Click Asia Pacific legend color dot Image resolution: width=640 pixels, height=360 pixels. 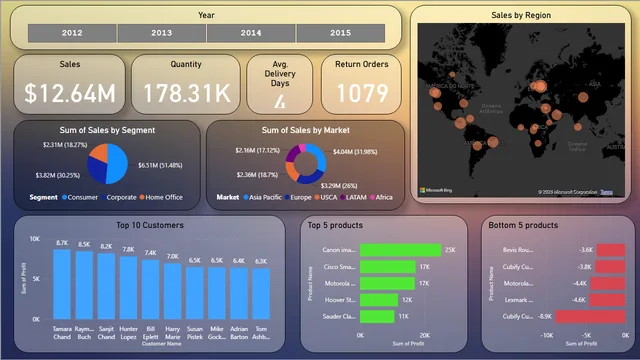tap(246, 197)
